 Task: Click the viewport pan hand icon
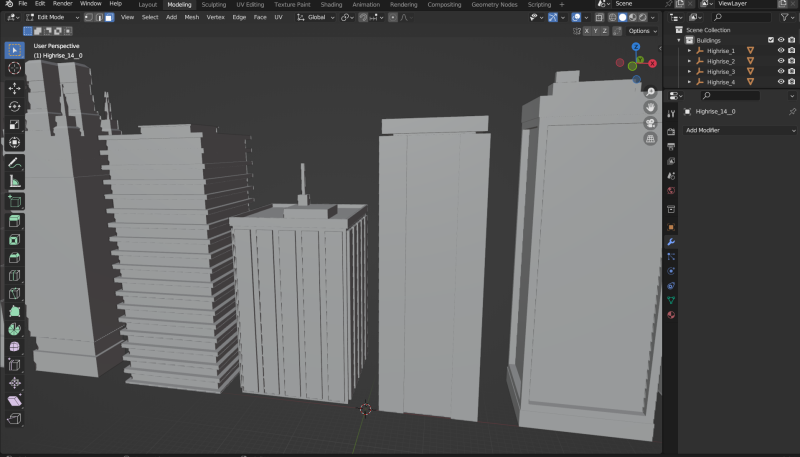point(650,107)
